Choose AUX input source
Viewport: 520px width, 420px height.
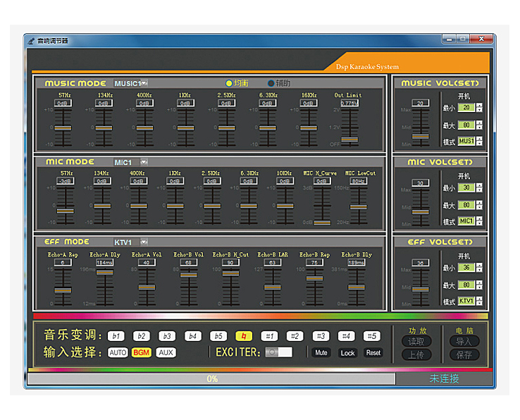point(166,352)
